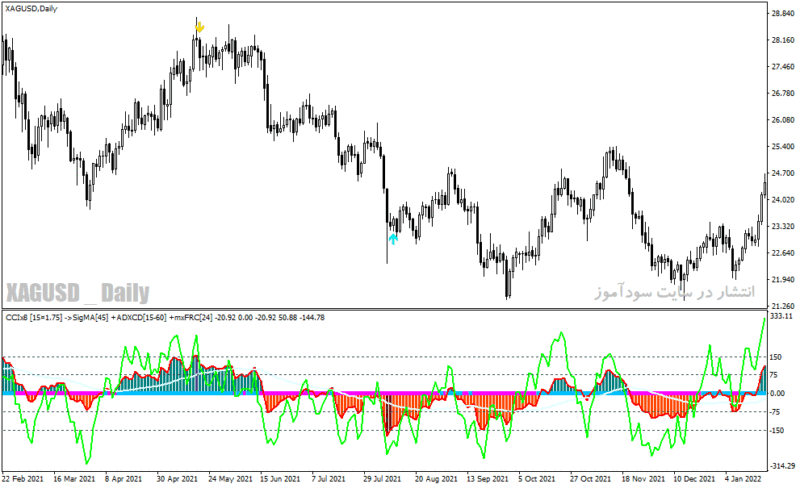
Task: Click the XAGUSD _ Daily watermark text
Action: [x=78, y=293]
